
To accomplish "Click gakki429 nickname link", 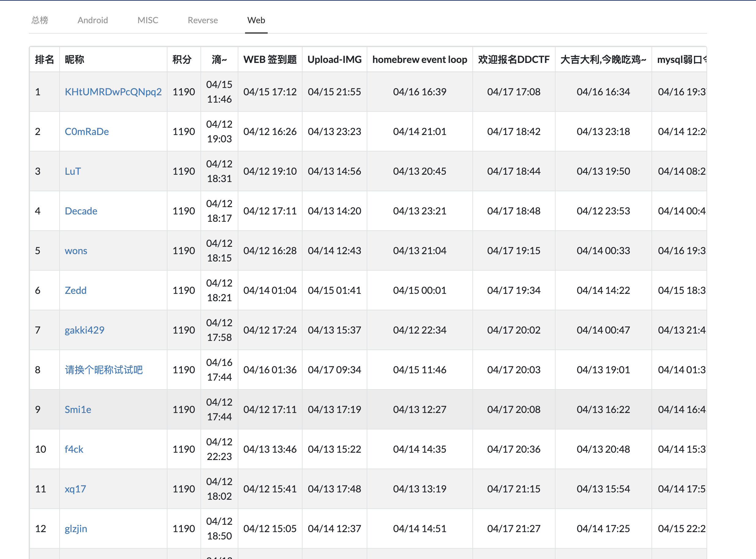I will 84,330.
